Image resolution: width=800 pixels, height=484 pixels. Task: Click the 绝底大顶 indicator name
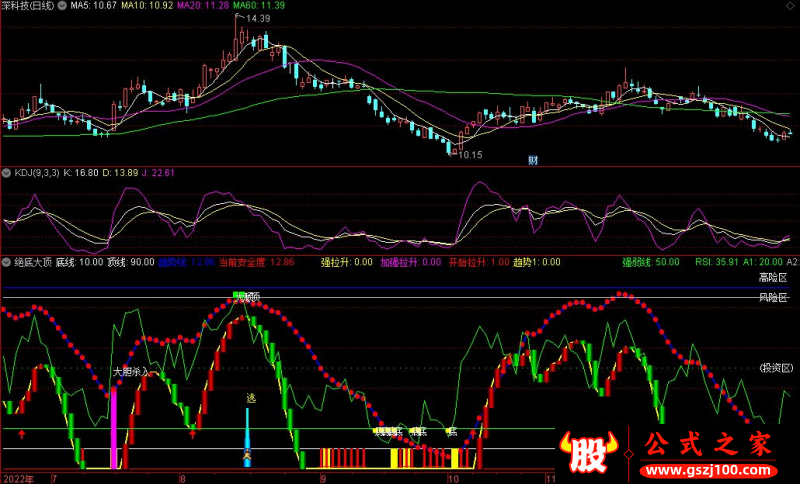coord(33,261)
